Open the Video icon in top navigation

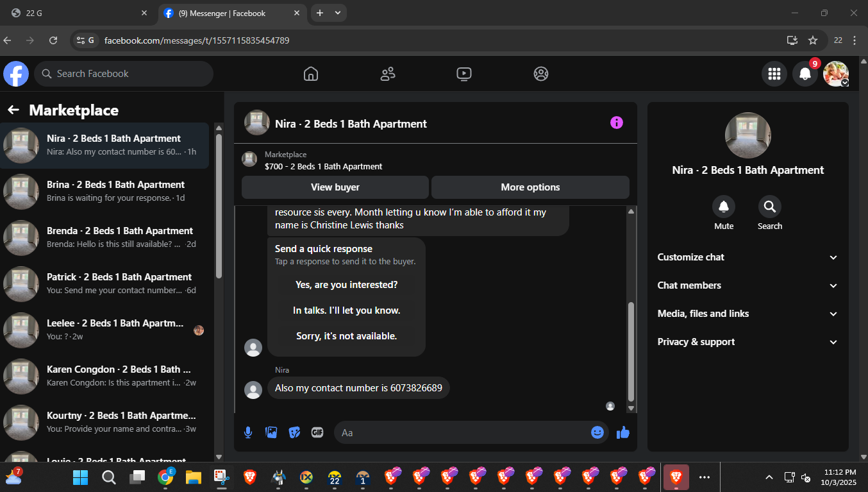(x=464, y=74)
